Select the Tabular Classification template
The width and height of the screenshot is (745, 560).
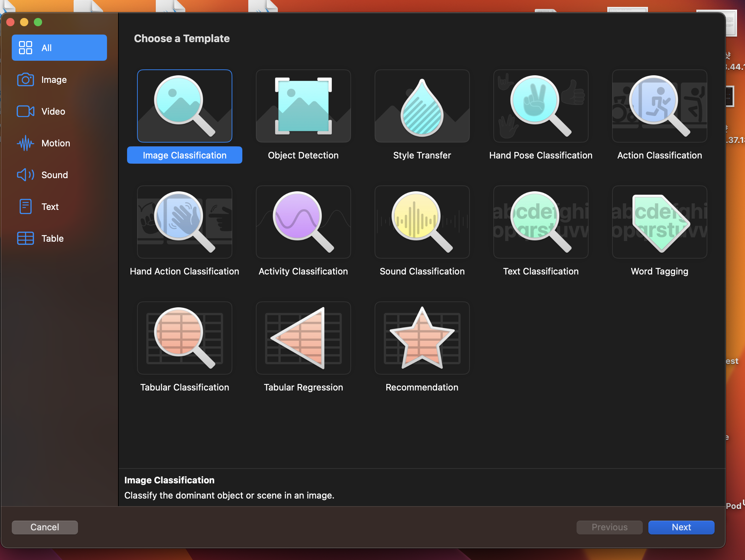pyautogui.click(x=184, y=338)
